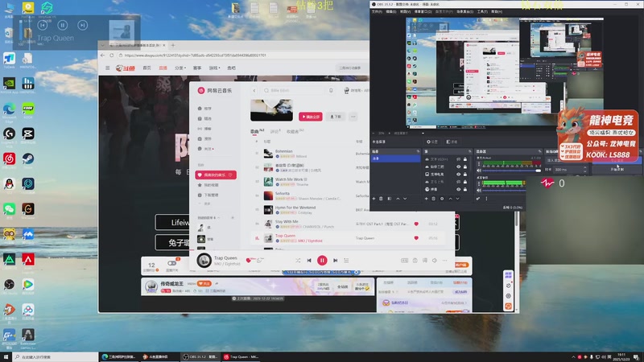Go back using NetEase back arrow

pos(254,90)
